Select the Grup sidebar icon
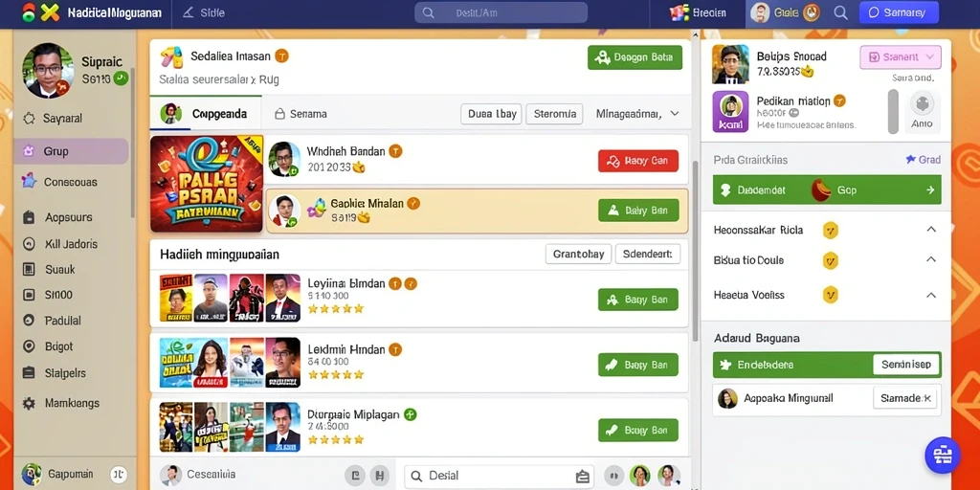This screenshot has width=980, height=490. pyautogui.click(x=28, y=151)
